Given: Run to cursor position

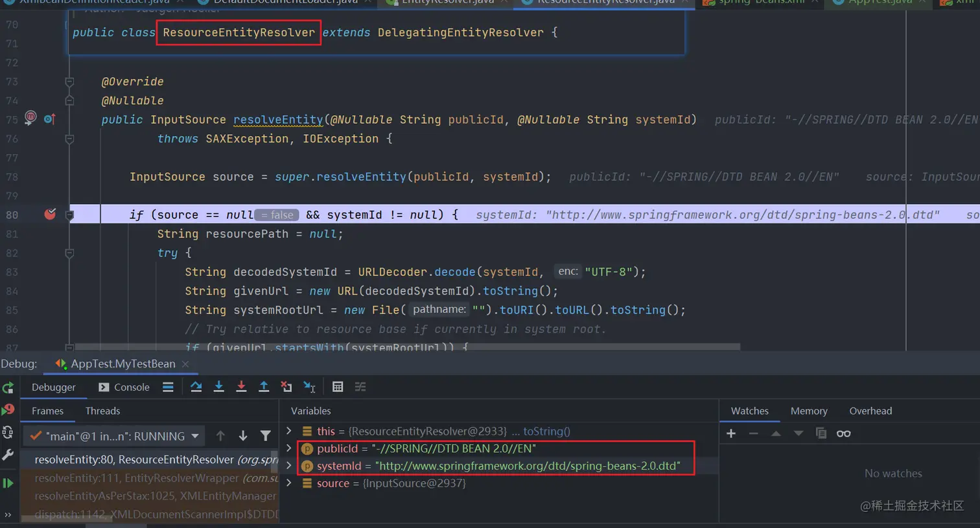Looking at the screenshot, I should 309,387.
